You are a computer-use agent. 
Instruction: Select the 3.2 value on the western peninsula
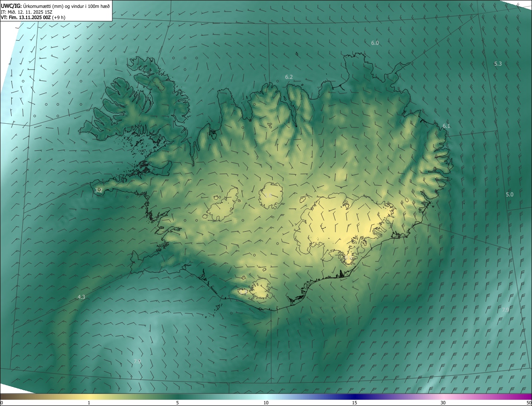coord(99,190)
